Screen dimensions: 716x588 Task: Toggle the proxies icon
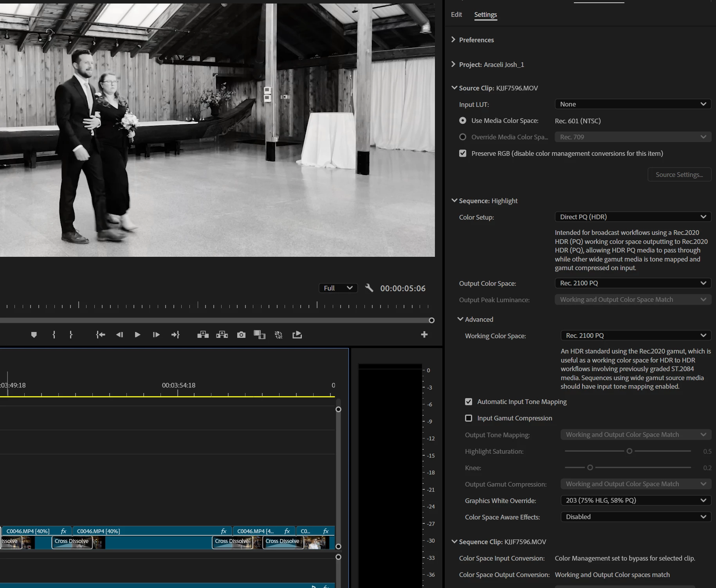click(x=278, y=335)
